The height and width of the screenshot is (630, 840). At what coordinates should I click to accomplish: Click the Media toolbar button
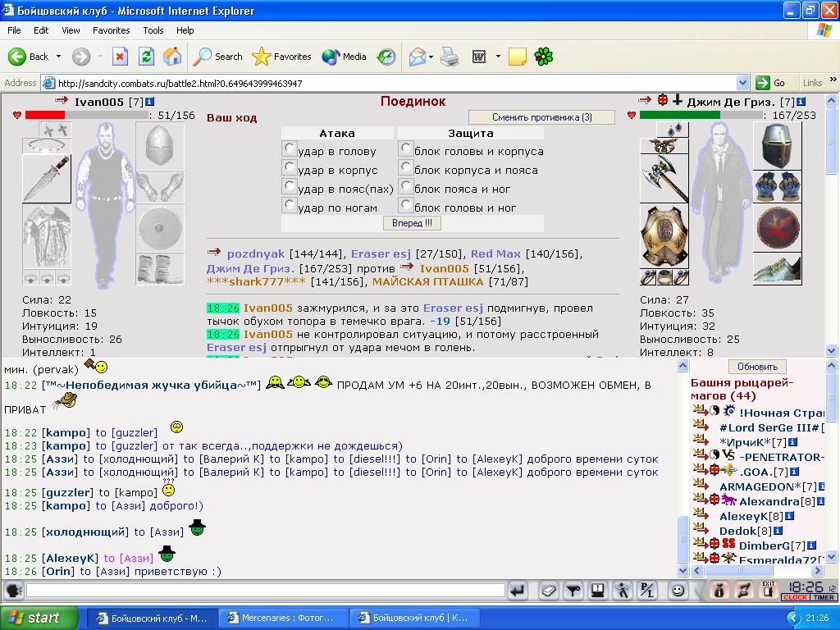tap(344, 57)
